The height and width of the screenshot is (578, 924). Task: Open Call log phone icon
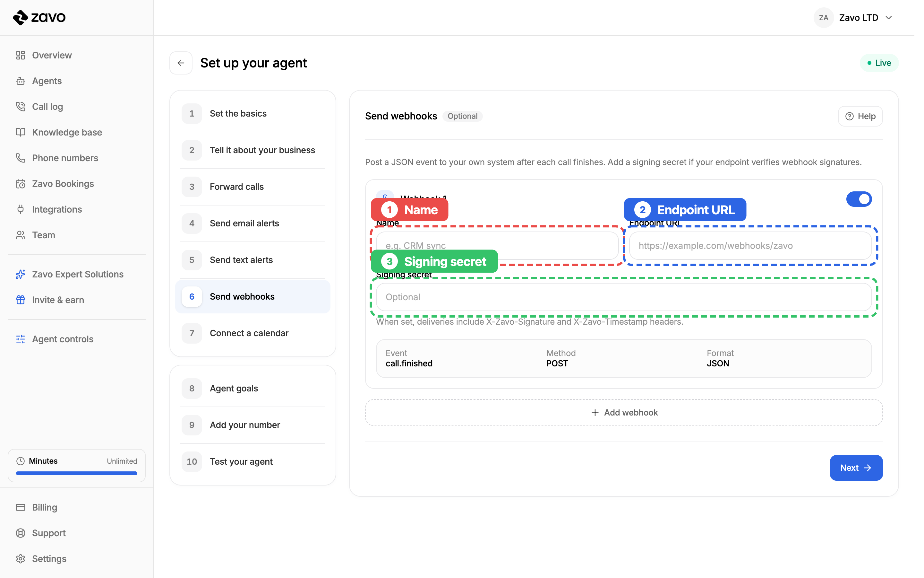21,107
